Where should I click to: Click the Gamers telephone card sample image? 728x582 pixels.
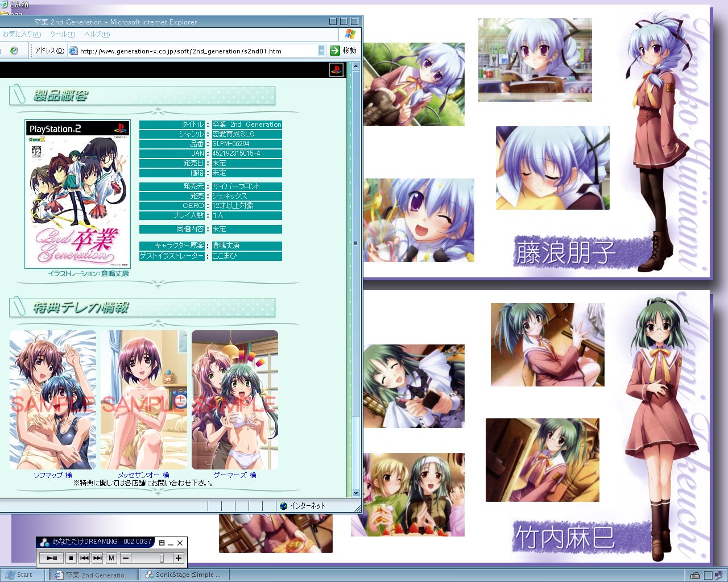(235, 400)
